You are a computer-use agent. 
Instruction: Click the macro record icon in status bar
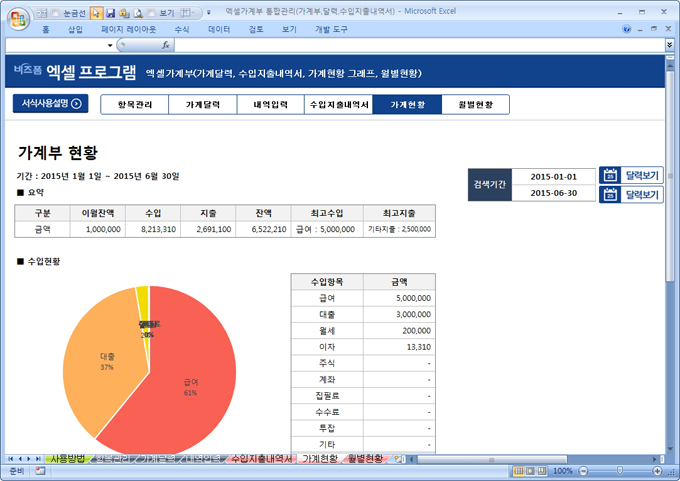pos(40,471)
